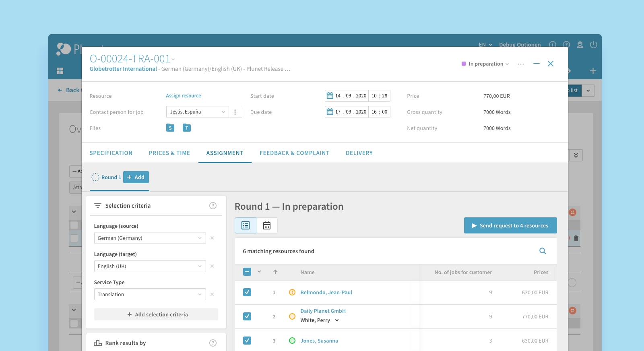This screenshot has height=351, width=644.
Task: Open Daily Planet GmbH resource link
Action: point(323,311)
